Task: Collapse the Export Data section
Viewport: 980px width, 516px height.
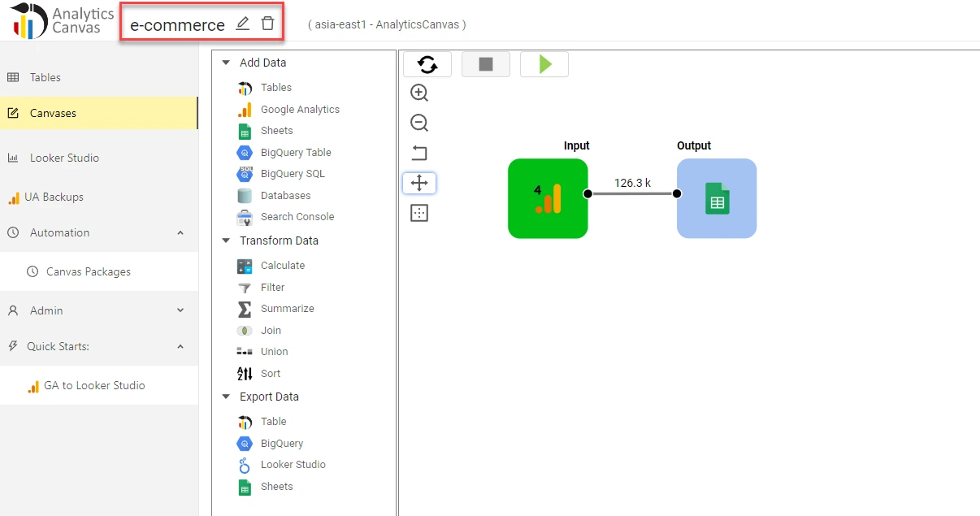Action: click(x=226, y=397)
